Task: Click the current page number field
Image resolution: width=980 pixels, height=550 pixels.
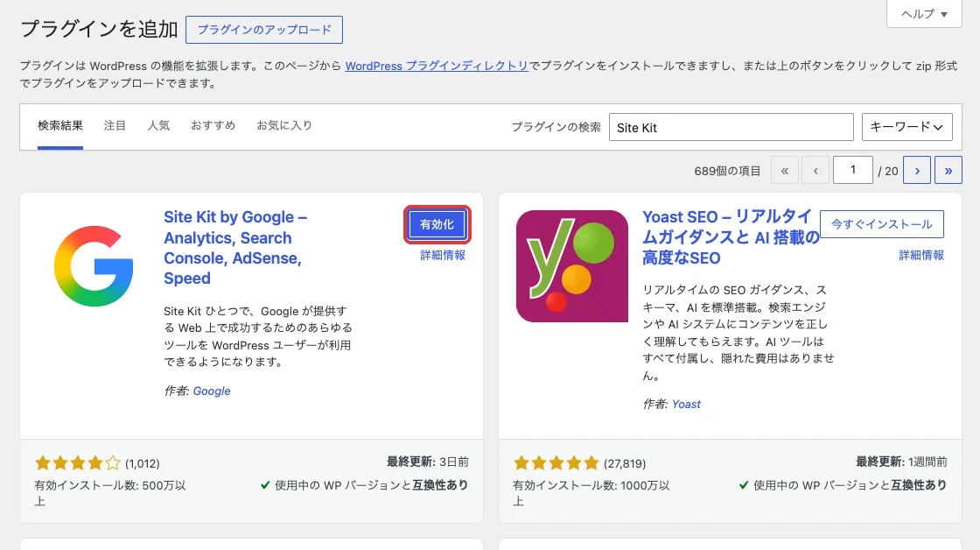Action: click(x=852, y=170)
